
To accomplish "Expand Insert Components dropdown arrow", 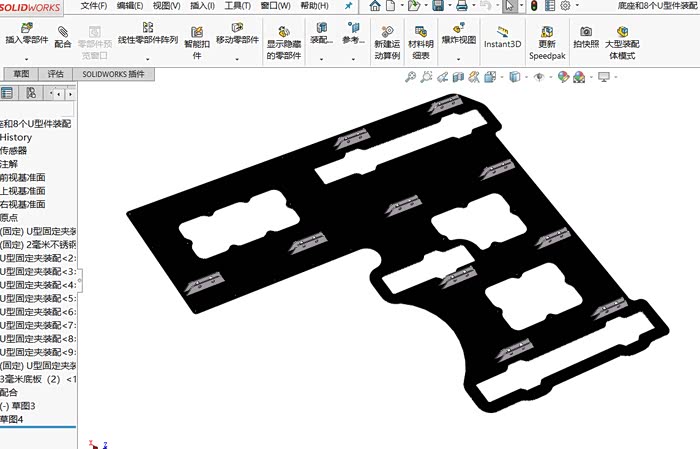I will pyautogui.click(x=26, y=59).
